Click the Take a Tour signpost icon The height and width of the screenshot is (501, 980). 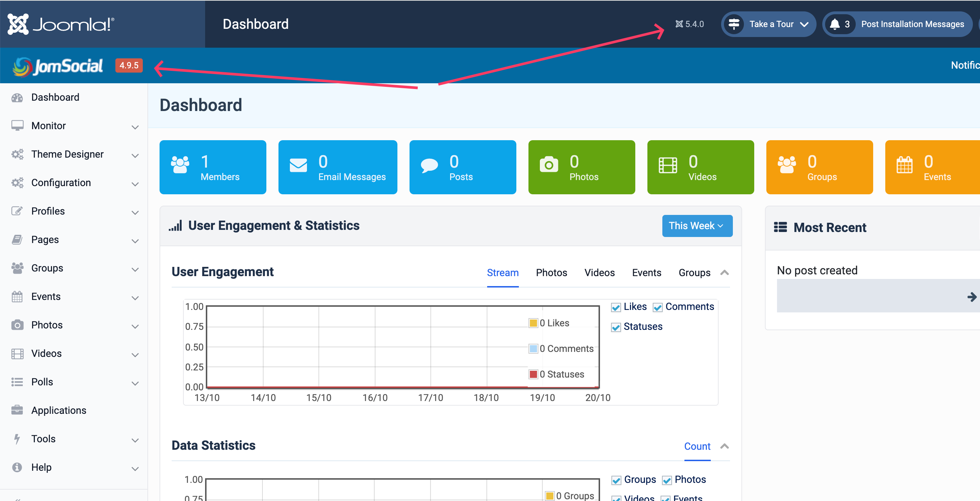click(734, 24)
